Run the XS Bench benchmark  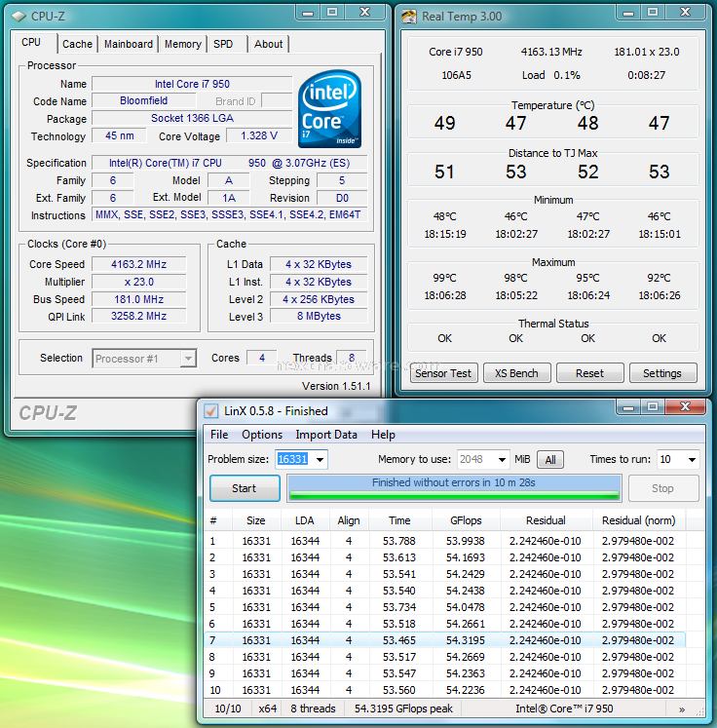point(516,373)
